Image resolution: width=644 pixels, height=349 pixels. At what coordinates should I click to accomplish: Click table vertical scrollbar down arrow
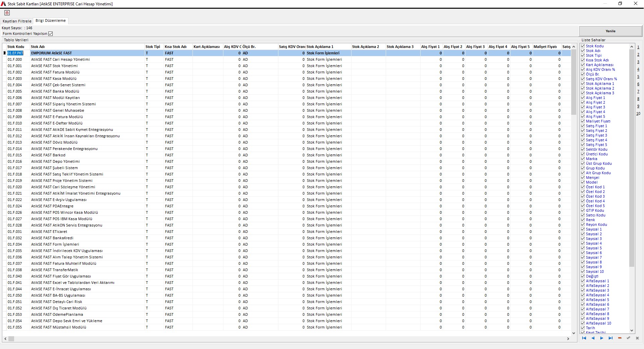(x=574, y=333)
